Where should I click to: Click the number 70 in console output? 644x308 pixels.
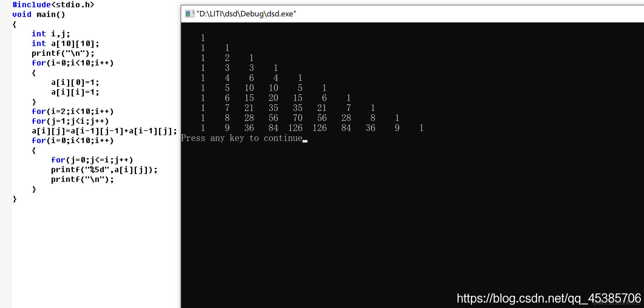tap(298, 118)
